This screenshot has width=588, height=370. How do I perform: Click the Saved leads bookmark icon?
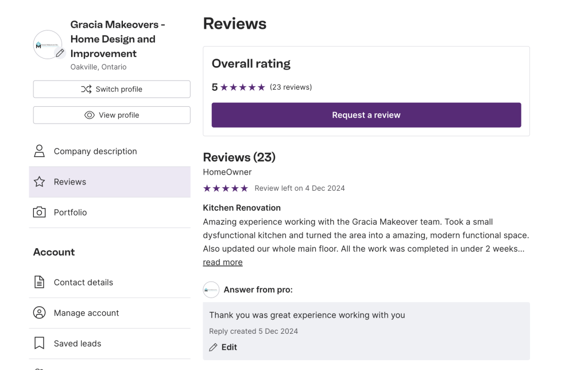point(39,344)
